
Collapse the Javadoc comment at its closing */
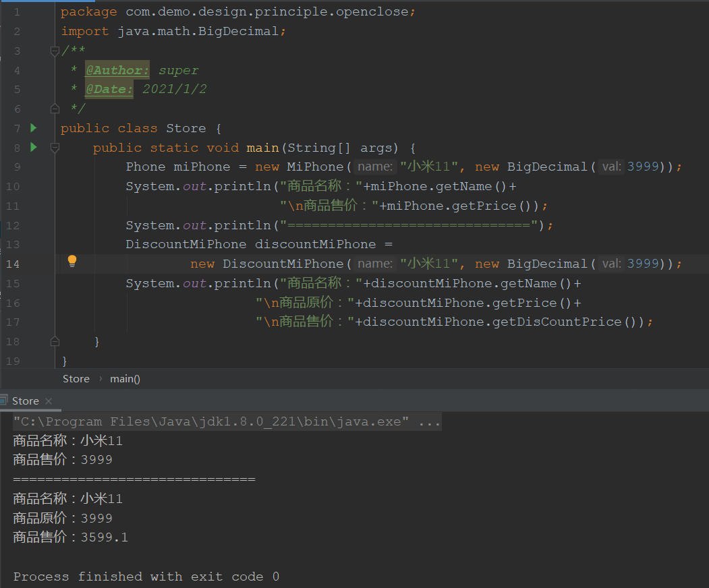coord(55,109)
